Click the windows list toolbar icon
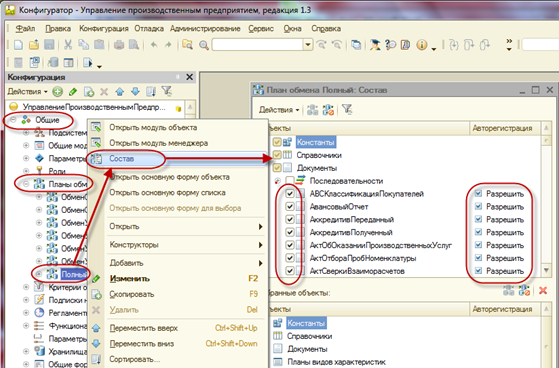The height and width of the screenshot is (368, 559). coord(355,45)
